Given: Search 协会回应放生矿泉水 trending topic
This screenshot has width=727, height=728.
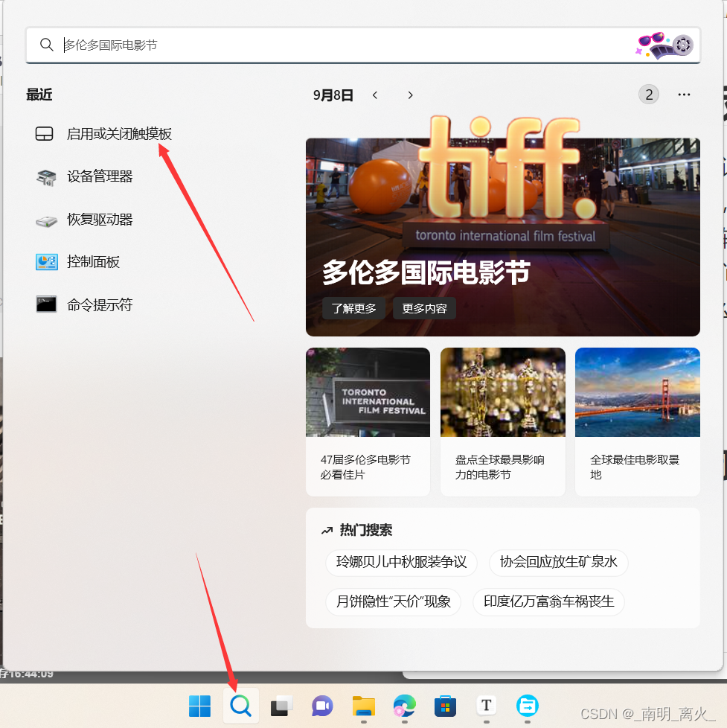Looking at the screenshot, I should [x=559, y=562].
